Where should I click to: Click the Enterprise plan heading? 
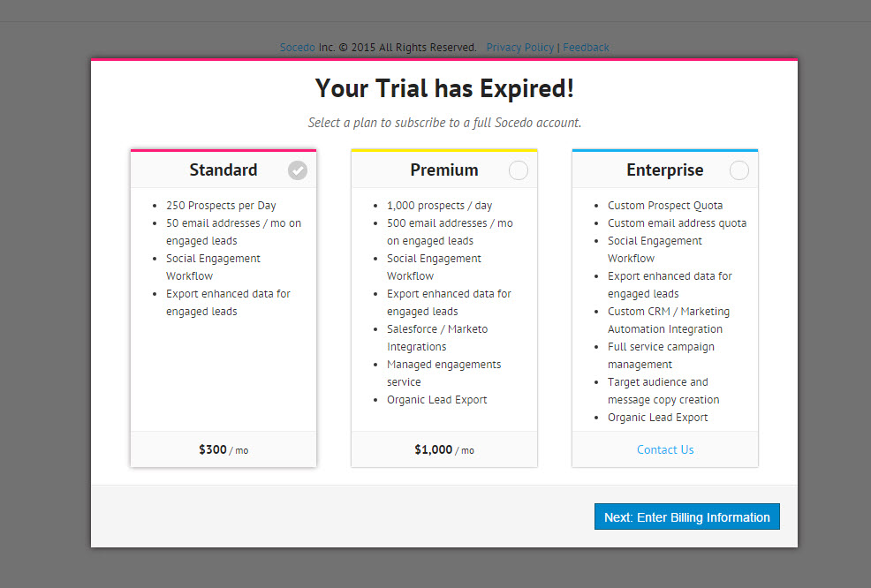point(665,170)
